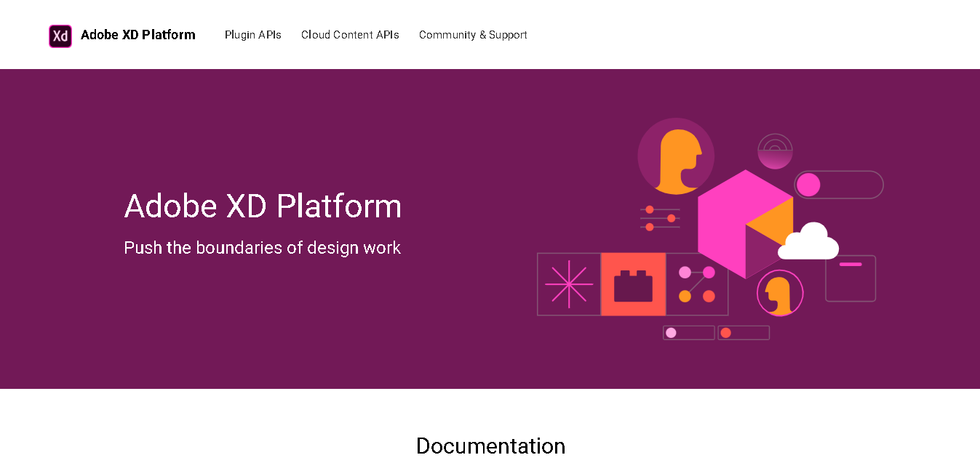
Task: Click the small outlined user avatar icon
Action: pyautogui.click(x=779, y=293)
